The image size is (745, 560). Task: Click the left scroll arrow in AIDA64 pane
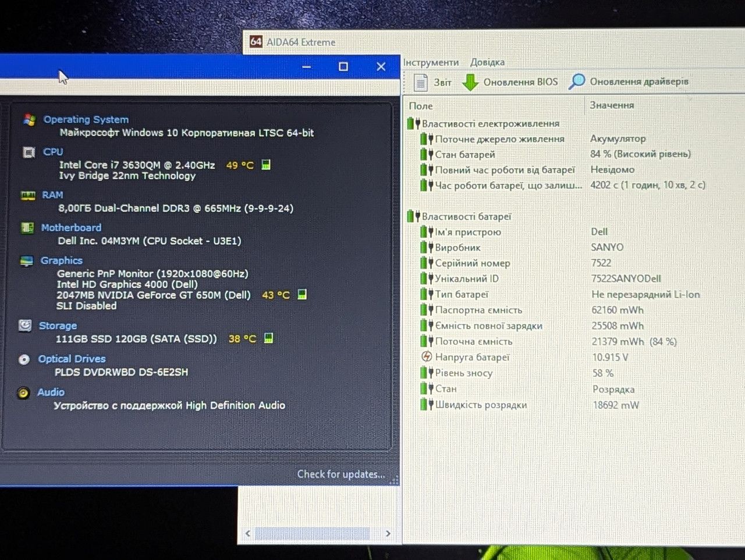[248, 533]
